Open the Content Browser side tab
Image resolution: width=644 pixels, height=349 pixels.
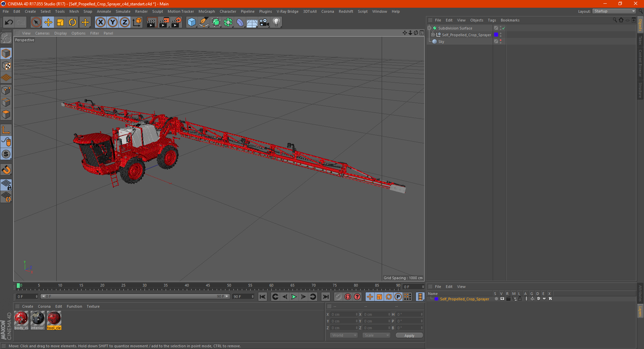point(640,63)
